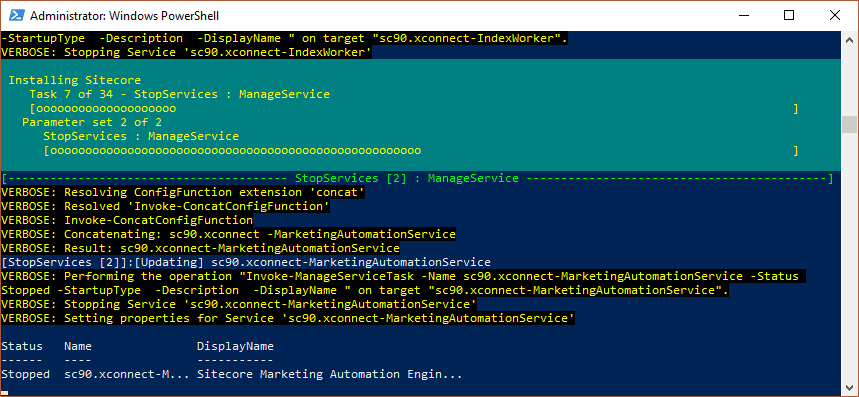Click 'VERBOSE: Invoke-ConcatConfigFunction' line

click(x=127, y=221)
